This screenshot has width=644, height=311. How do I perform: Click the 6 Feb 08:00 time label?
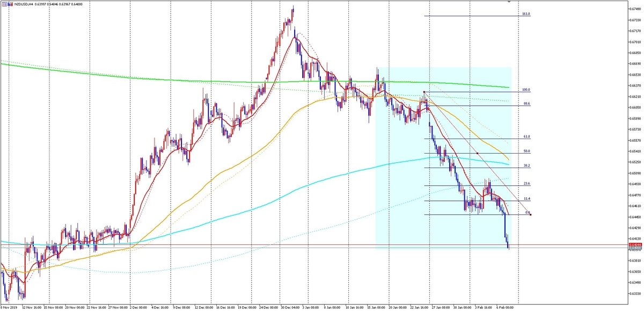505,308
